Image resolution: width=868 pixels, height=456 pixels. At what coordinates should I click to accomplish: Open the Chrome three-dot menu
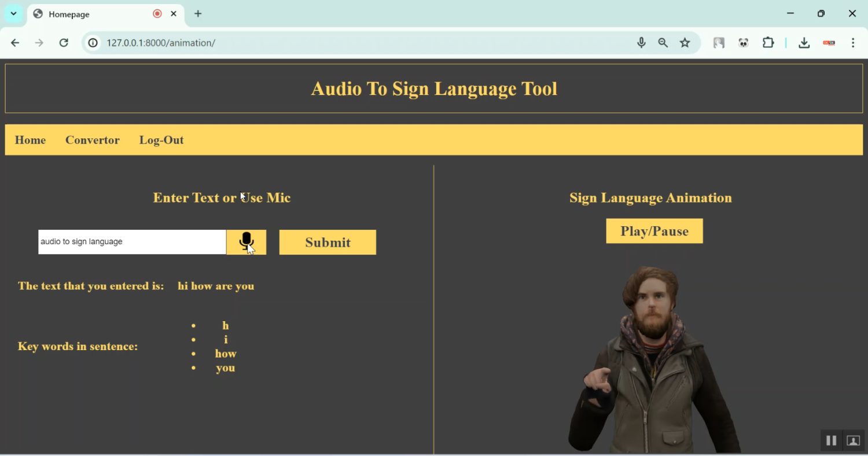click(x=852, y=42)
